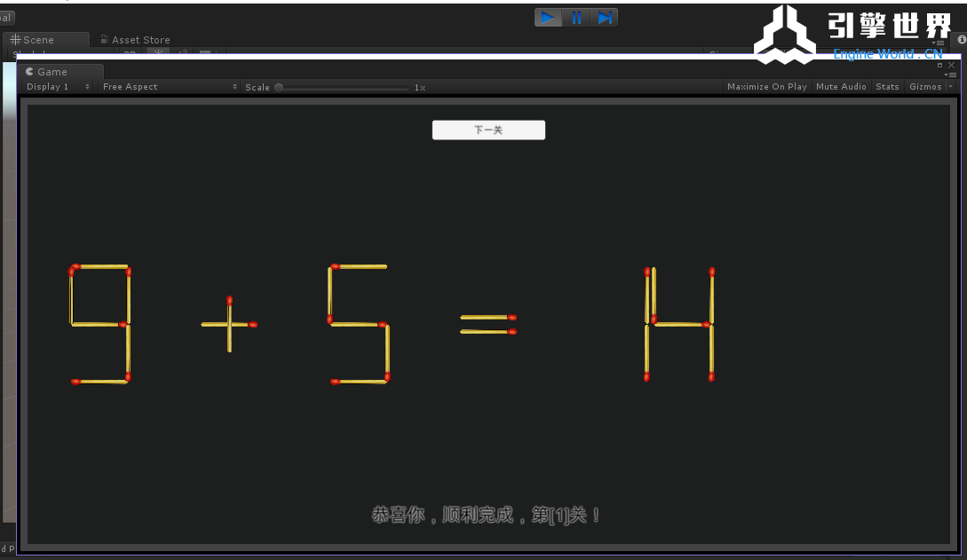The width and height of the screenshot is (967, 560).
Task: Toggle the Stats overlay
Action: (887, 87)
